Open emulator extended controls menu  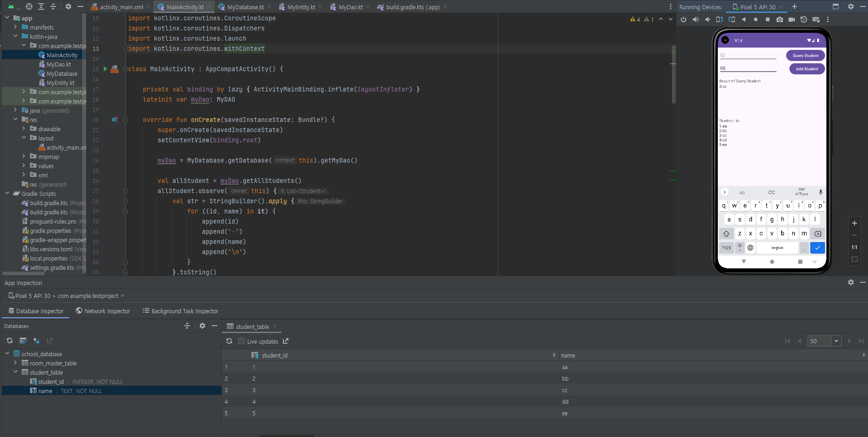point(828,19)
